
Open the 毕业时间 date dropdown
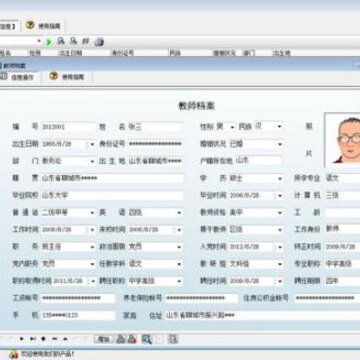click(x=279, y=196)
